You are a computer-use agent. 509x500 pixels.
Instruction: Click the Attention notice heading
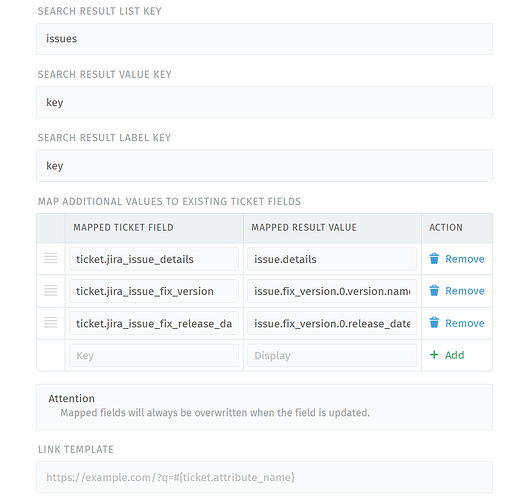coord(71,398)
